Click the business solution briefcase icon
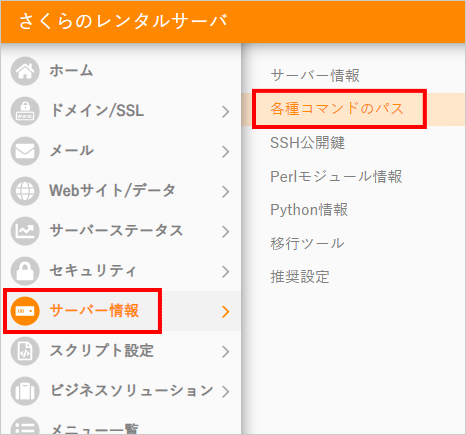This screenshot has width=466, height=435. pyautogui.click(x=25, y=391)
